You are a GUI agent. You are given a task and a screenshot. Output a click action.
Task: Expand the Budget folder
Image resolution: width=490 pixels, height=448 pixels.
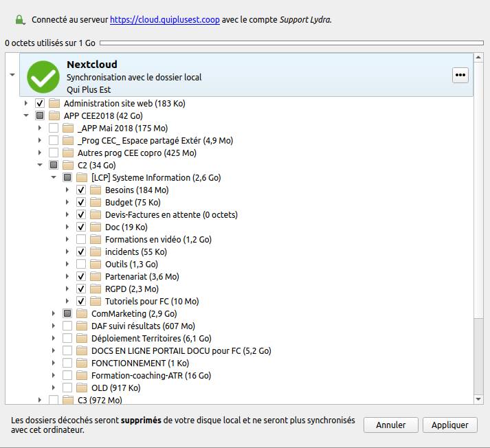(67, 202)
